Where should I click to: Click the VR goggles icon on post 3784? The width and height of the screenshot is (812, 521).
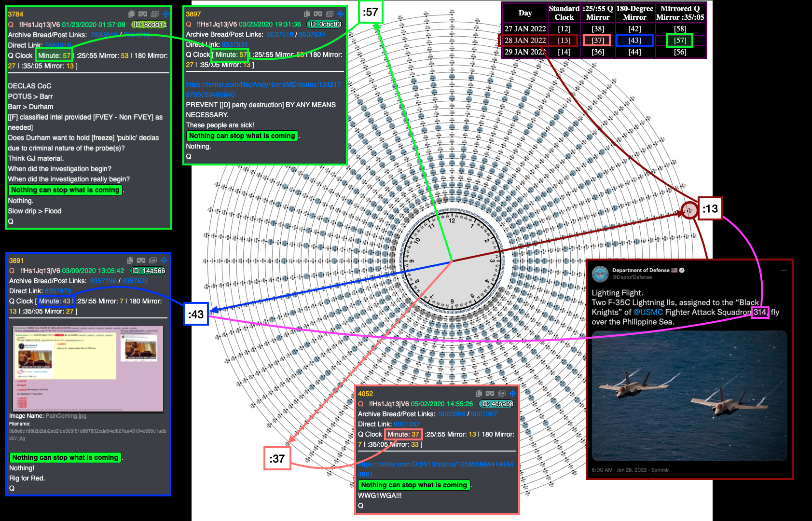[143, 14]
